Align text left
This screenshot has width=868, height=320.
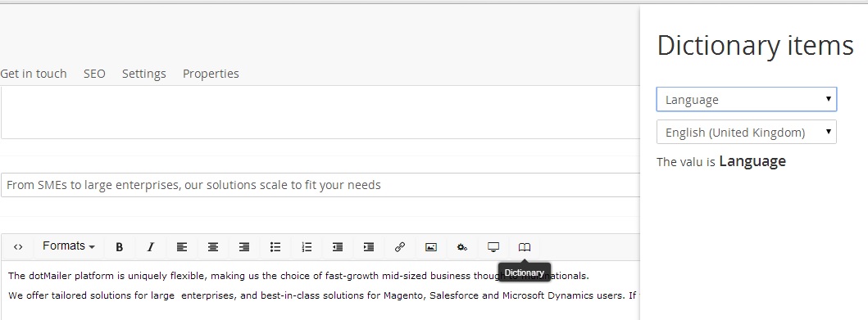pos(182,247)
